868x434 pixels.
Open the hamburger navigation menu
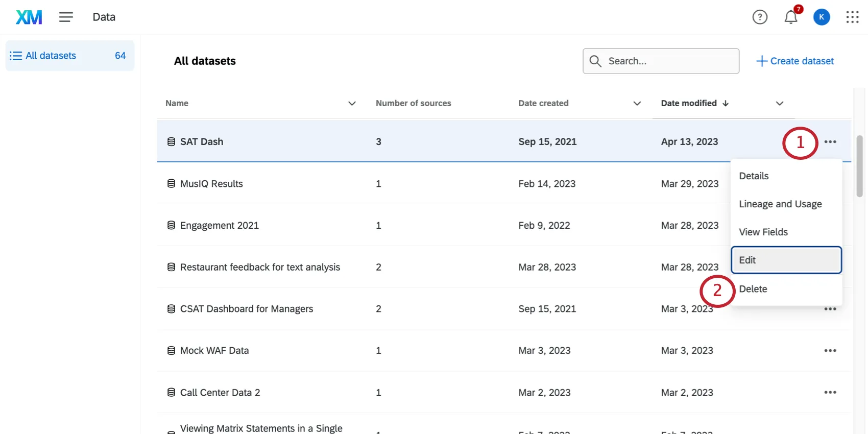point(66,17)
